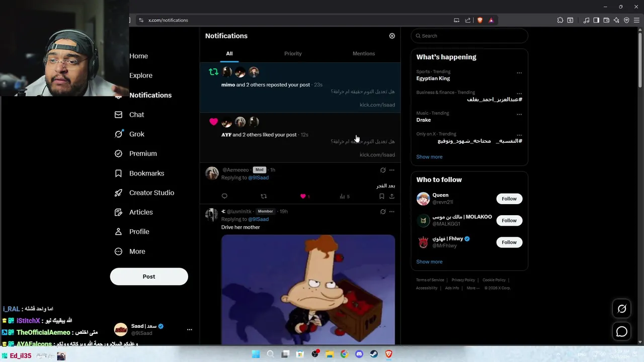Click the share page icon in address bar
Screen dimensions: 644x362
coord(468,20)
